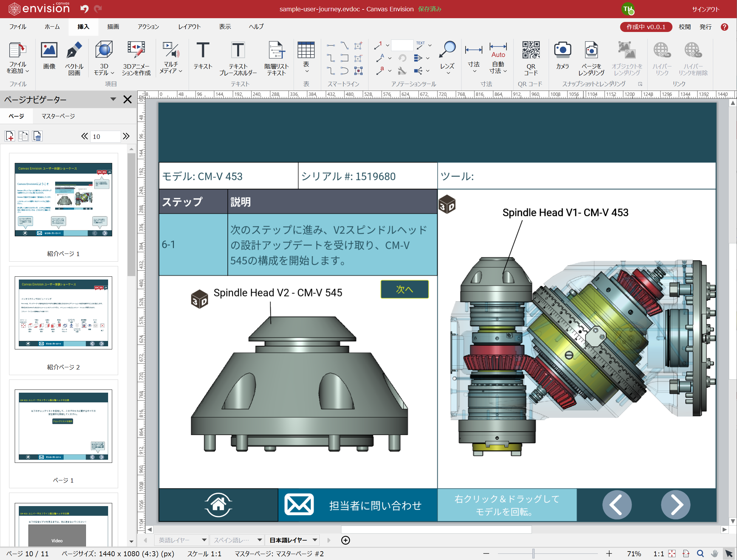The width and height of the screenshot is (737, 560).
Task: Click the QR code insert icon
Action: (531, 51)
